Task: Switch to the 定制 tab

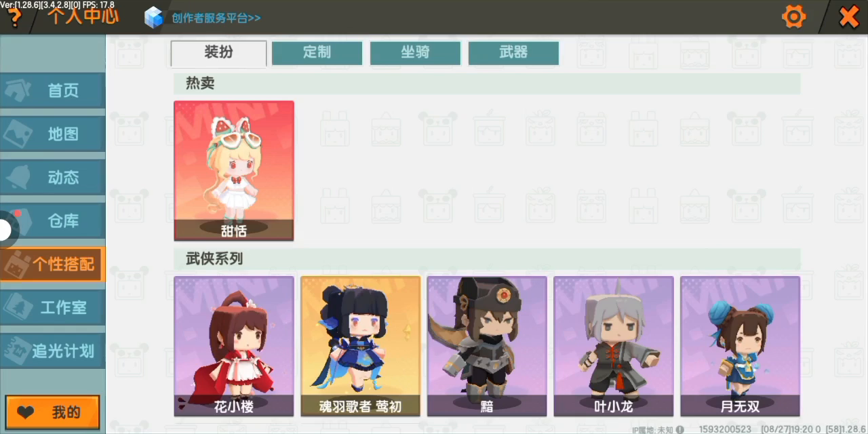Action: [317, 53]
